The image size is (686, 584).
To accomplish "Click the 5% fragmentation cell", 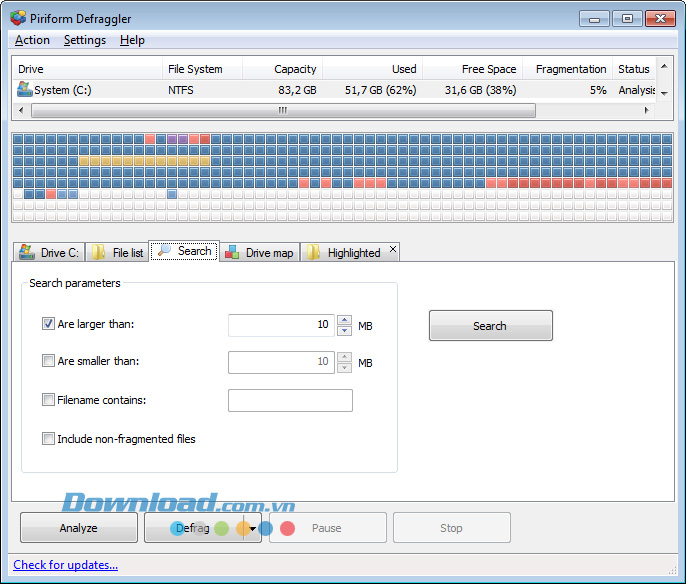I will click(x=598, y=90).
